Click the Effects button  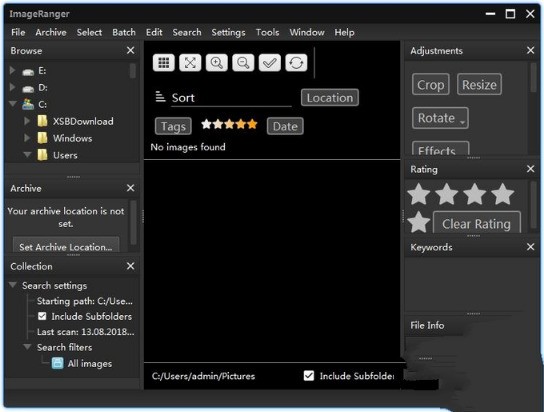(x=440, y=148)
